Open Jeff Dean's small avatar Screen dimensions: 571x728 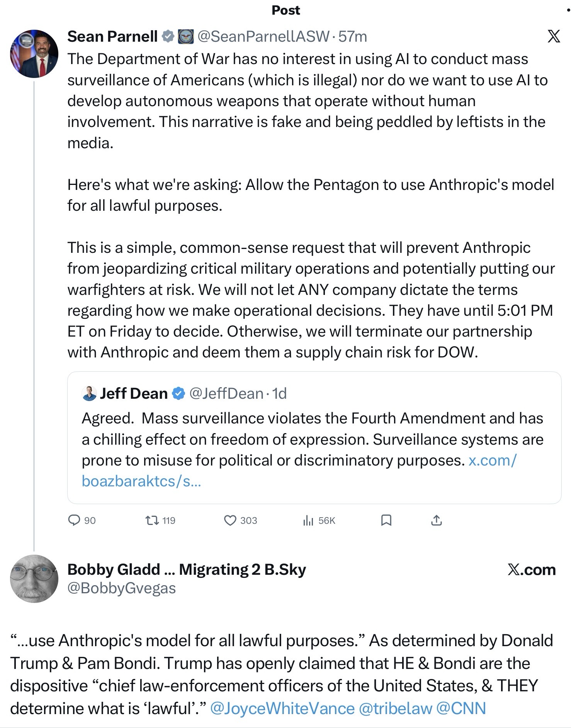(89, 394)
